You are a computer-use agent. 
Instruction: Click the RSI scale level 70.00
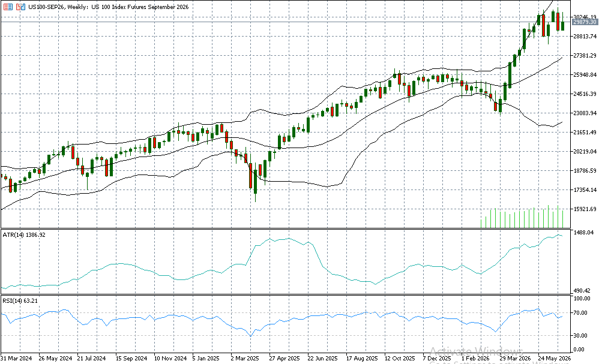click(581, 313)
